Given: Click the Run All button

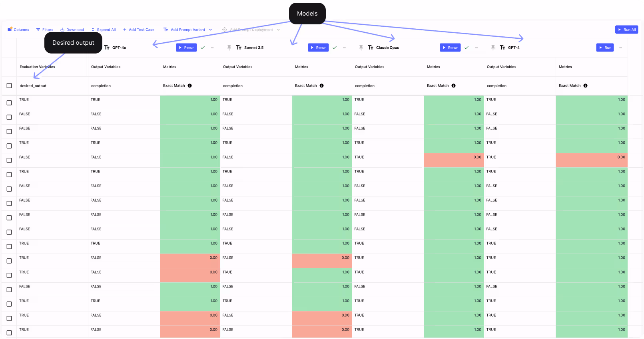Looking at the screenshot, I should (626, 30).
